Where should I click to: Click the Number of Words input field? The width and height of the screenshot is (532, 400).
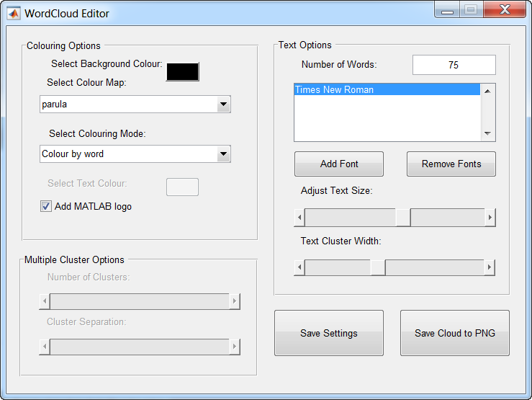(454, 65)
